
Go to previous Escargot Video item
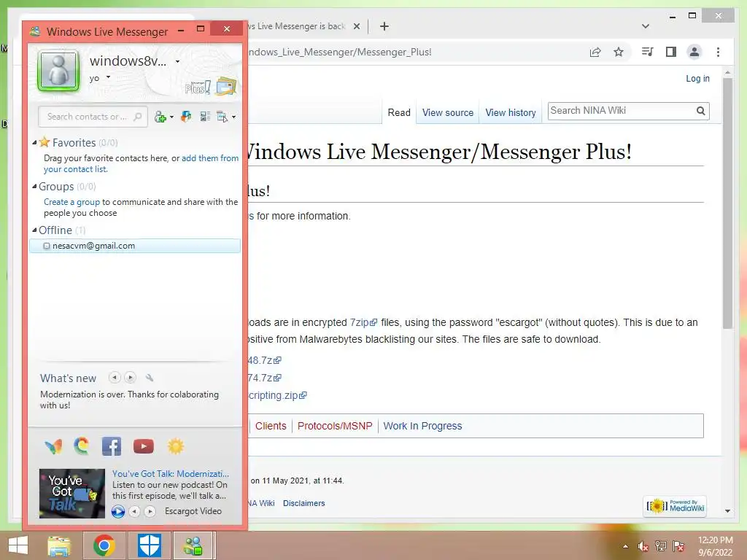[135, 511]
